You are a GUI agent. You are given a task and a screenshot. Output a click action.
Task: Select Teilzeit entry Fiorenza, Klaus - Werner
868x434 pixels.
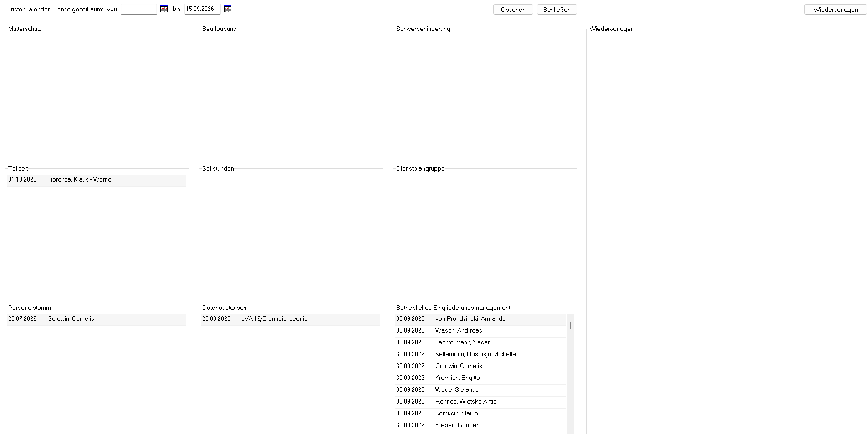(x=97, y=180)
